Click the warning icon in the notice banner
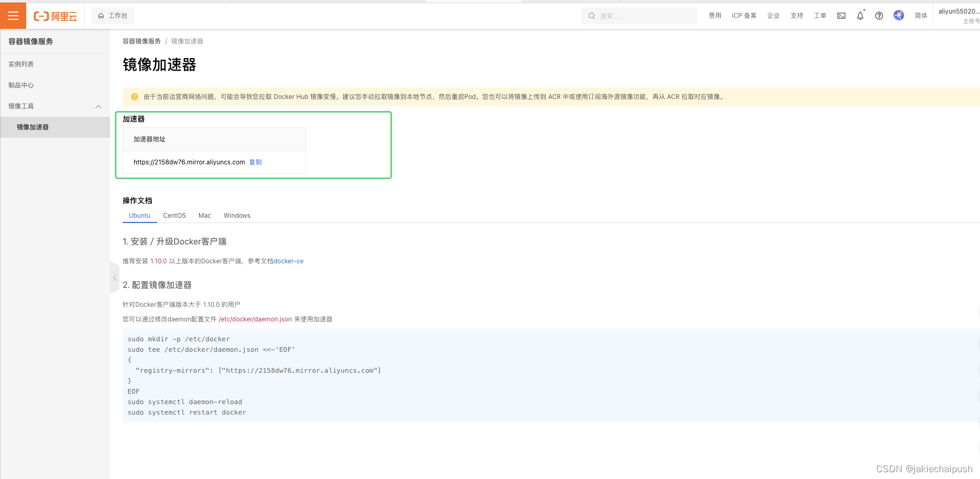This screenshot has height=479, width=980. click(x=134, y=97)
